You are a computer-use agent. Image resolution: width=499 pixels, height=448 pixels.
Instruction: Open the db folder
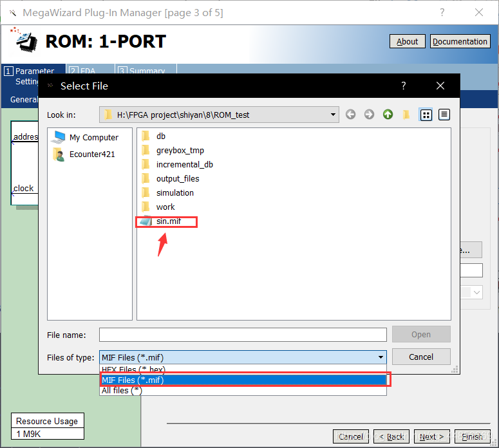153,136
